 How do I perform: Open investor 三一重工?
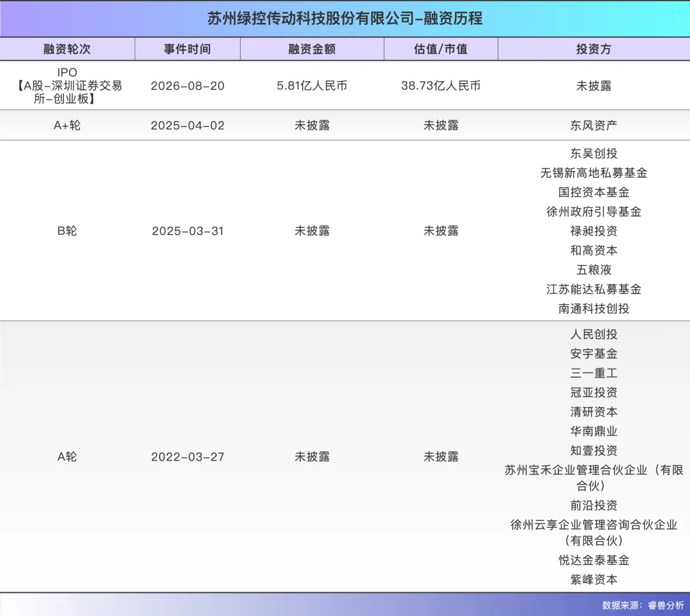[594, 373]
